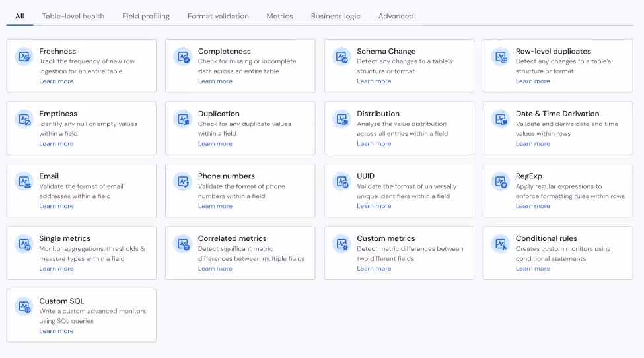644x358 pixels.
Task: Open Learn more link under UUID
Action: [374, 205]
